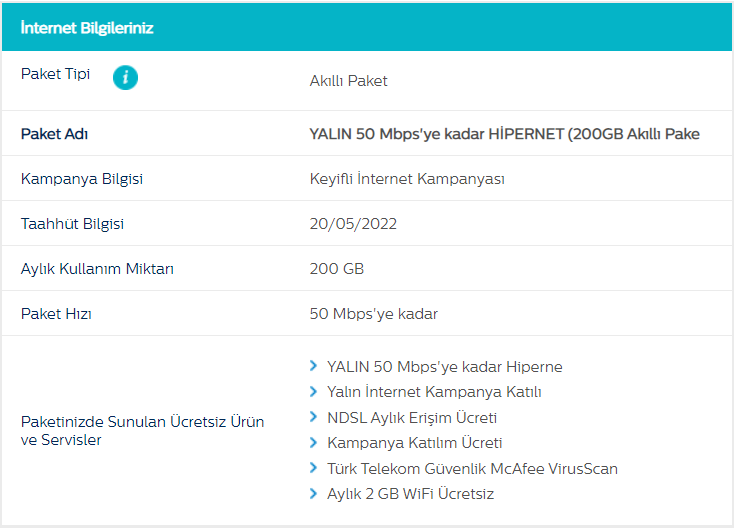This screenshot has height=531, width=735.
Task: Open YALIN 50 Mbps'ye kadar Hiperne item
Action: [x=444, y=367]
